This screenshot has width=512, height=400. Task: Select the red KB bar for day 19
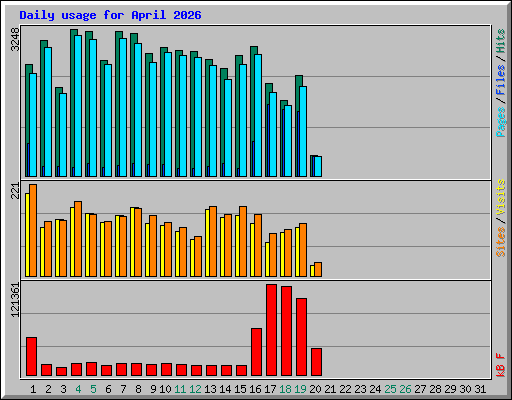click(301, 337)
